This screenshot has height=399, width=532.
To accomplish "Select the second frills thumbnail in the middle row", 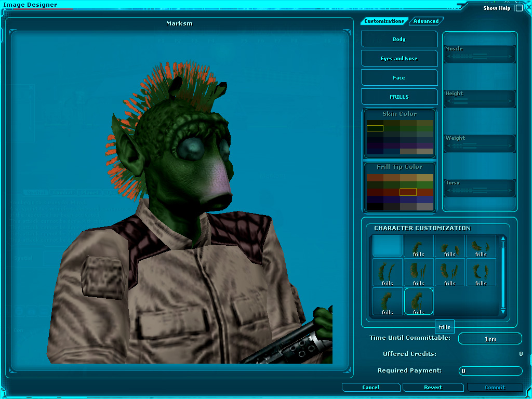I will coord(418,272).
